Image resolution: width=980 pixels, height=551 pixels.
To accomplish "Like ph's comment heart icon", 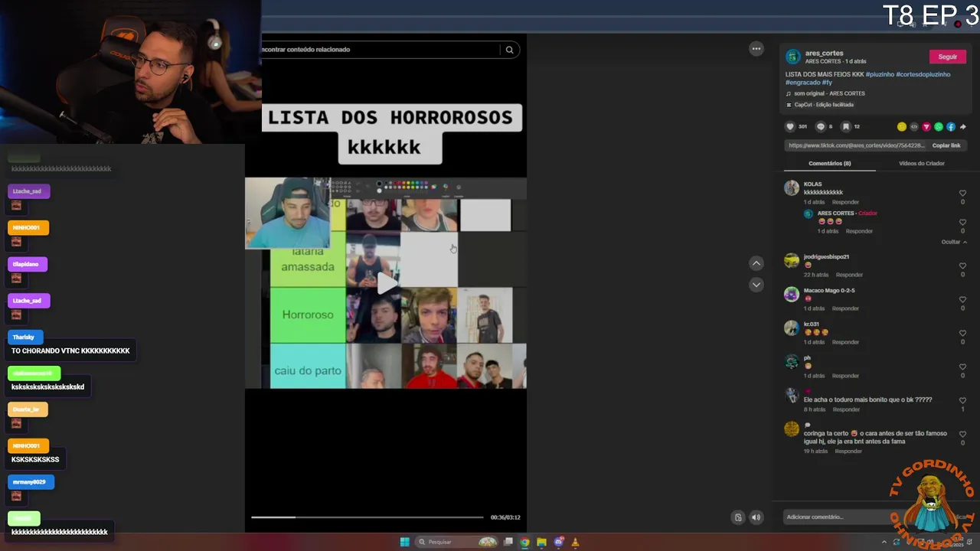I will (962, 367).
